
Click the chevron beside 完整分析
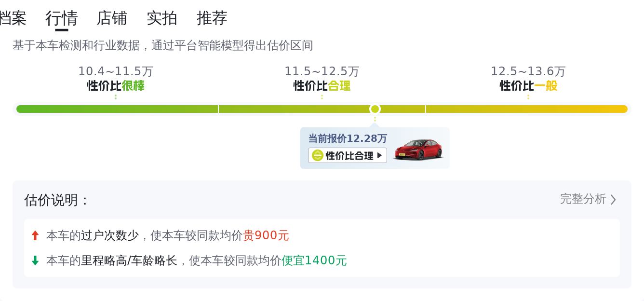(x=613, y=199)
